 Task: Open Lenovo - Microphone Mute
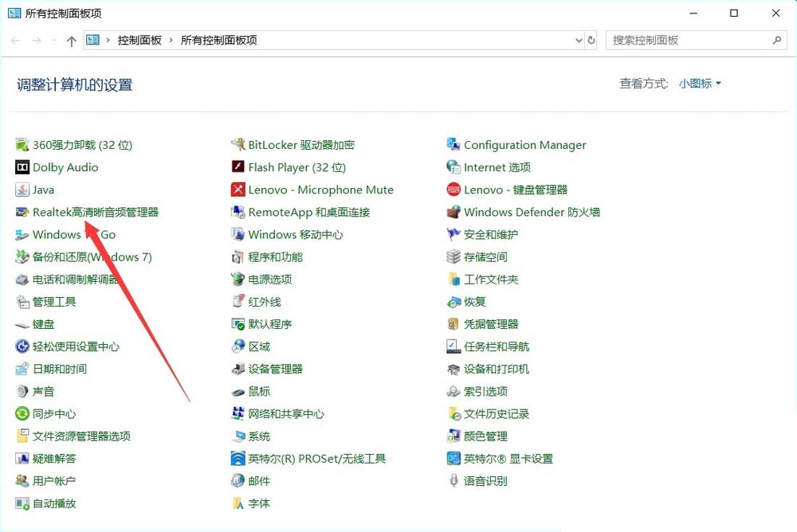click(313, 190)
